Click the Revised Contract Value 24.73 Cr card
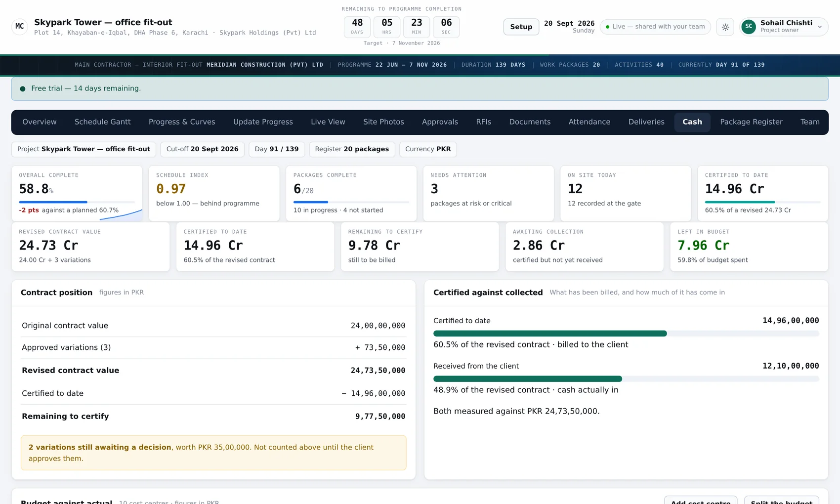This screenshot has height=504, width=840. pyautogui.click(x=90, y=247)
